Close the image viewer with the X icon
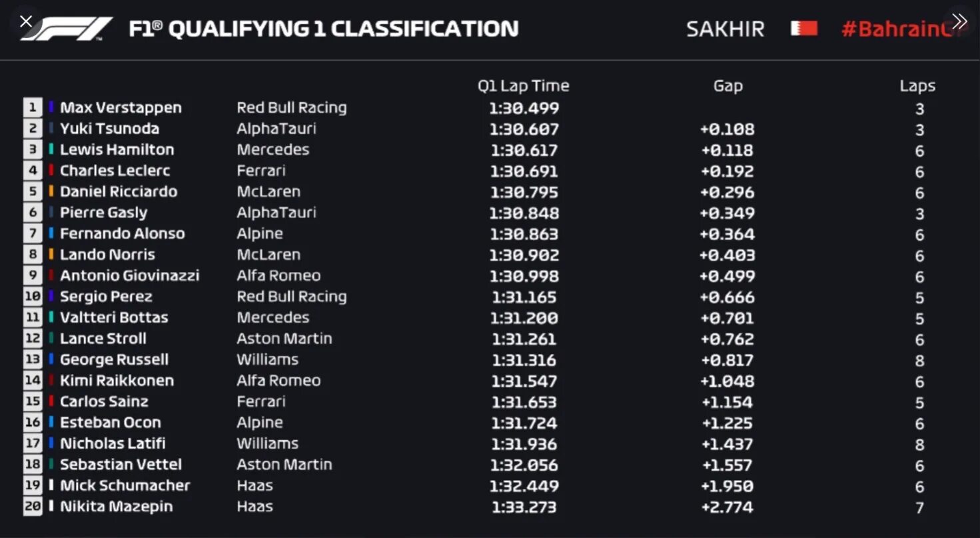The width and height of the screenshot is (980, 538). [x=26, y=21]
